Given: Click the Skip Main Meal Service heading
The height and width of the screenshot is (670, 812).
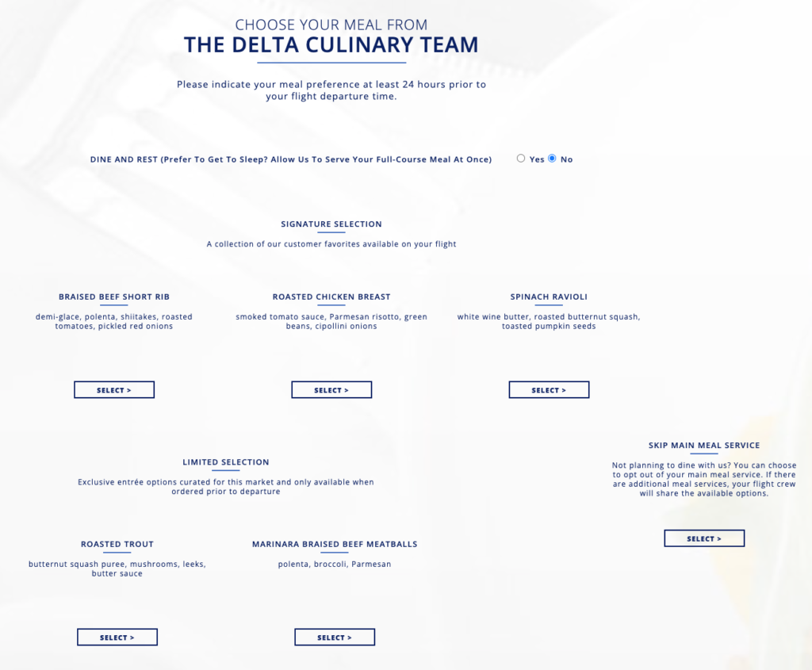Looking at the screenshot, I should 703,445.
